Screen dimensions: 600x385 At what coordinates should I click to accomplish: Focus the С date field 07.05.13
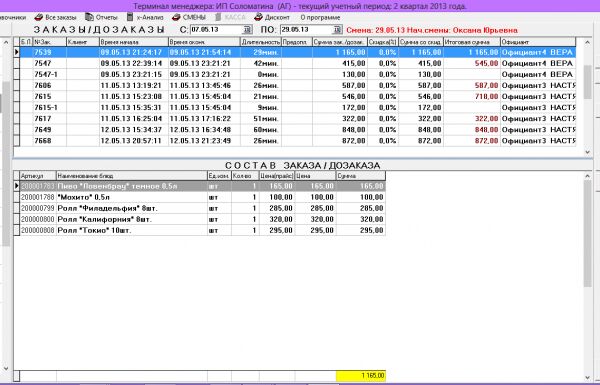217,29
